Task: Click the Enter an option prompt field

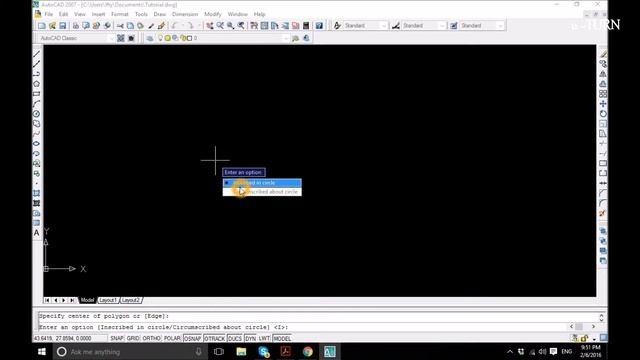Action: click(244, 172)
